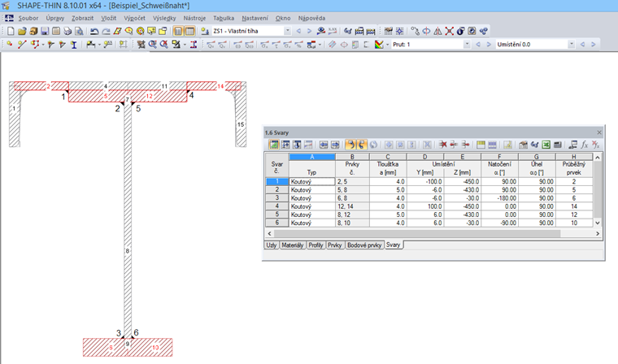Screen dimensions: 618x364
Task: Click the horizontal scrollbar left arrow of table
Action: click(270, 234)
